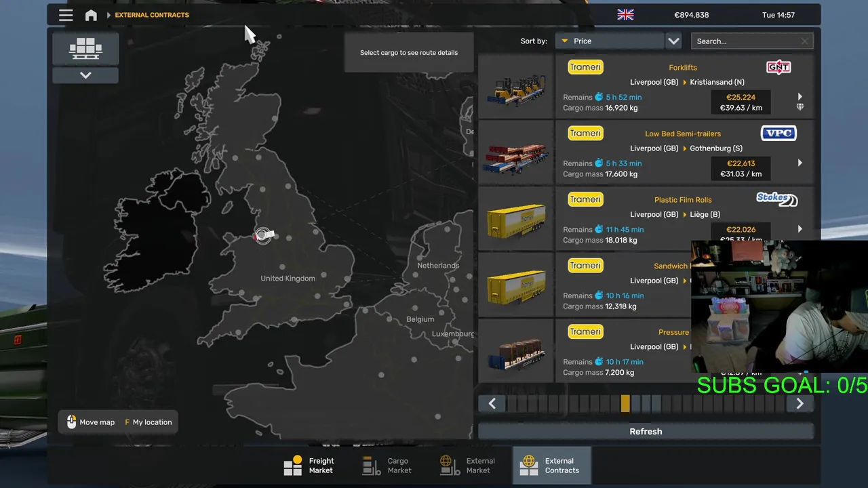Click the Luxembourg map label
Screen dimensions: 868x488
452,334
